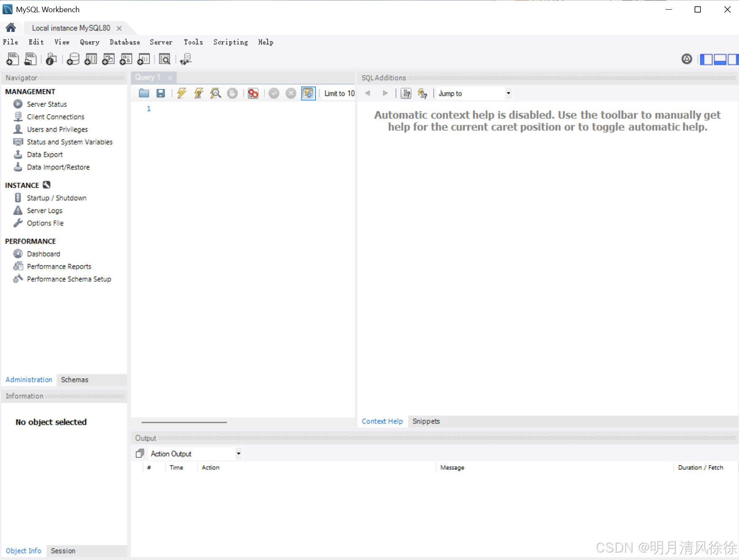Viewport: 739px width, 560px height.
Task: Open Performance Schema Setup
Action: (69, 279)
